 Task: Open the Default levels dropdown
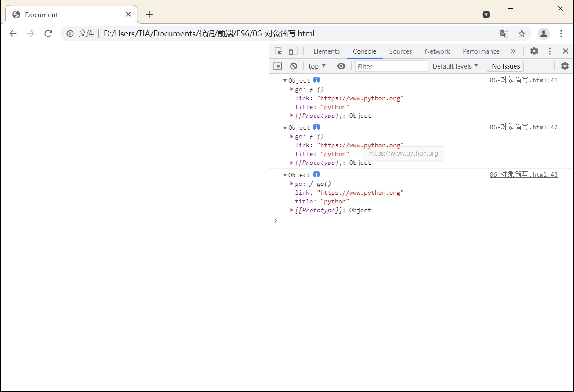(455, 66)
